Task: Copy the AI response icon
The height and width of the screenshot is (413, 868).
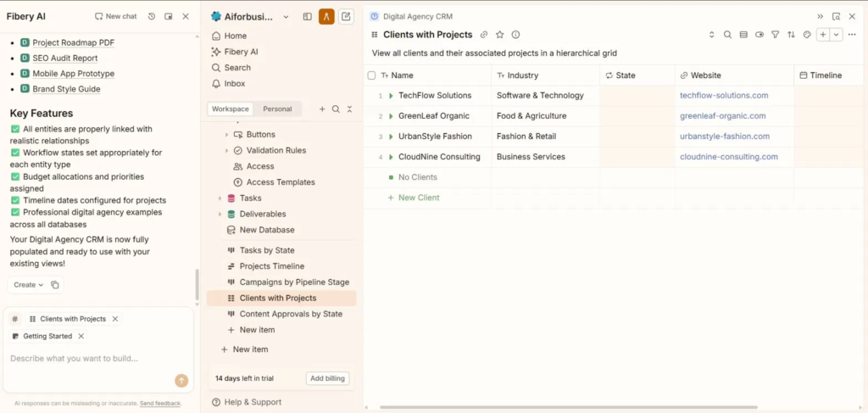Action: click(55, 285)
